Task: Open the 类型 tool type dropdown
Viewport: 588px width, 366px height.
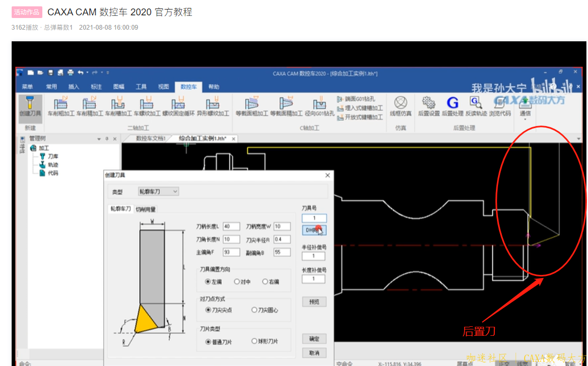Action: pyautogui.click(x=158, y=191)
